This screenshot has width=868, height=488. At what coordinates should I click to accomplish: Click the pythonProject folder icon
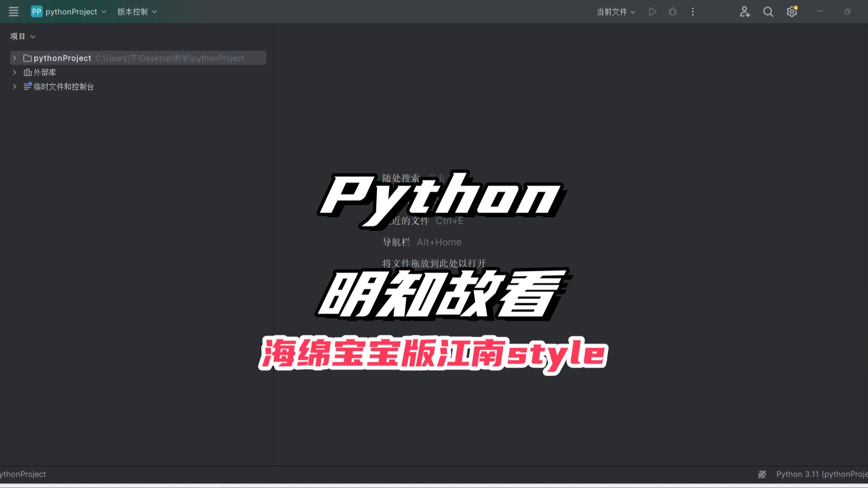click(x=28, y=58)
